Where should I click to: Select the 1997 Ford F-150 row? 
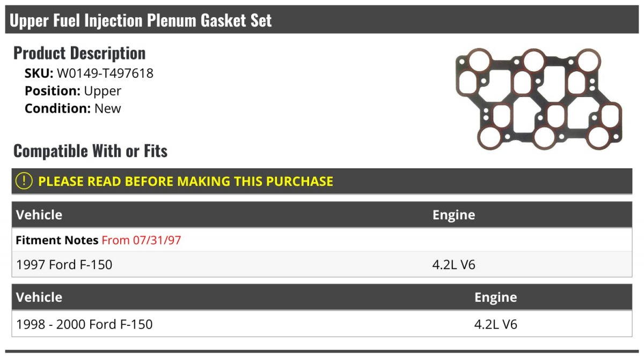(x=322, y=264)
